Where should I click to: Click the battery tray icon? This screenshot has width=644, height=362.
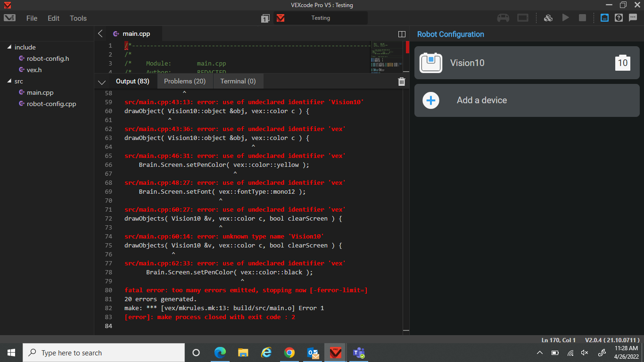pyautogui.click(x=555, y=353)
